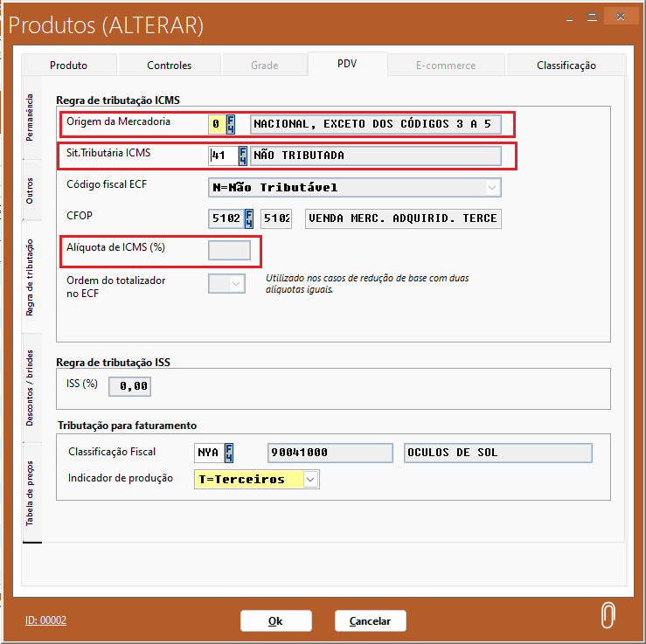Image resolution: width=646 pixels, height=644 pixels.
Task: Click the NACIONAL, EXCETO DOS CÓDIGOS description field
Action: tap(376, 124)
